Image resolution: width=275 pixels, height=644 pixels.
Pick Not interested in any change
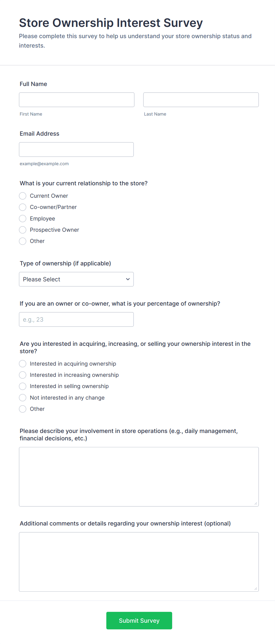point(23,398)
